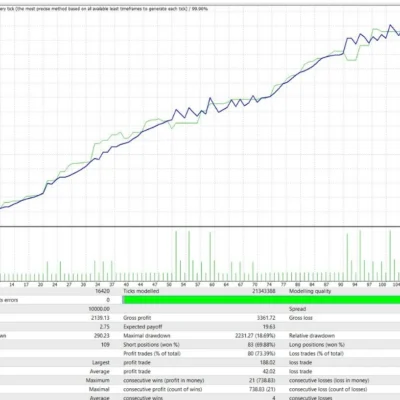Click 'consecutive loss (count of losses)' label

tap(328, 389)
